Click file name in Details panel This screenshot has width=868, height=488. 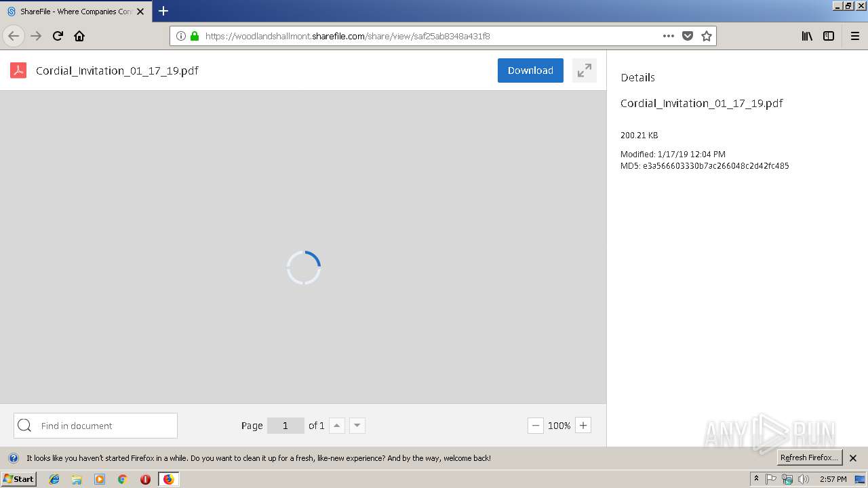tap(702, 103)
